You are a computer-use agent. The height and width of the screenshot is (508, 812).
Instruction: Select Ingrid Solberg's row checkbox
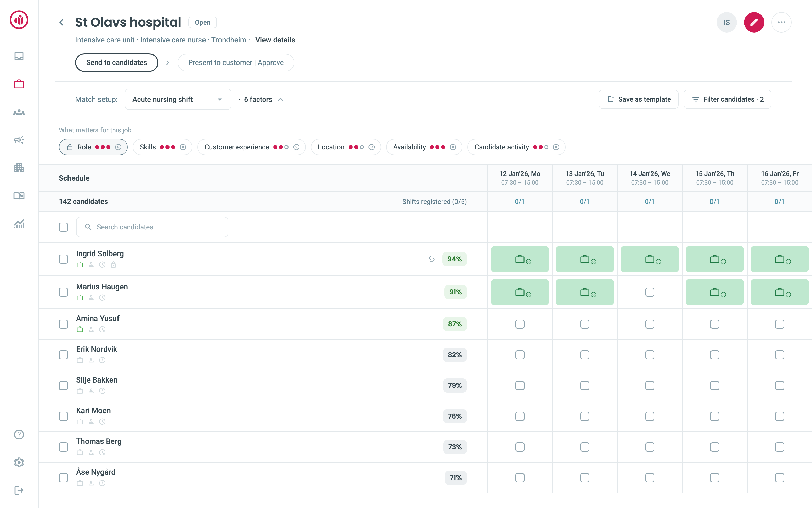pos(63,259)
